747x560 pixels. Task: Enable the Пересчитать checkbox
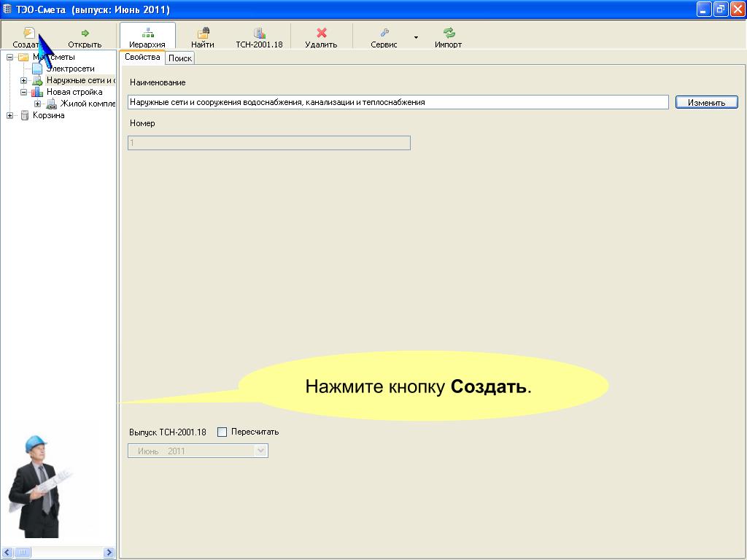click(x=222, y=432)
